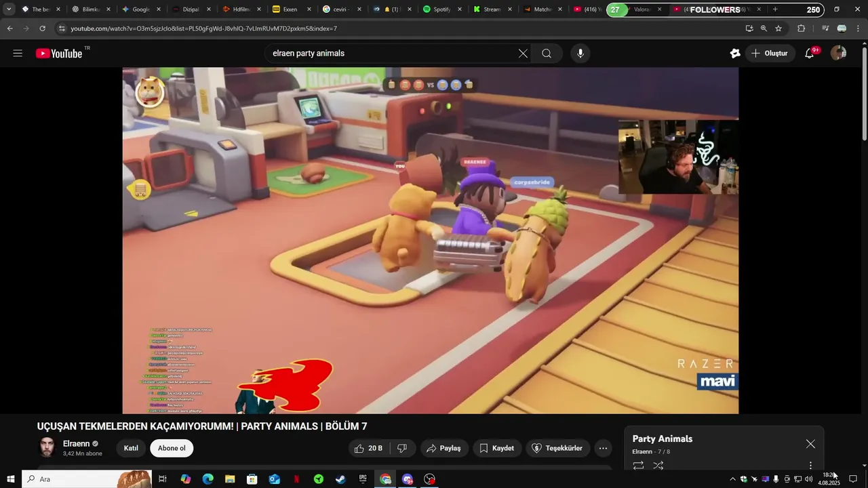The height and width of the screenshot is (488, 868).
Task: Open the playlist three-dot options menu
Action: pos(810,466)
